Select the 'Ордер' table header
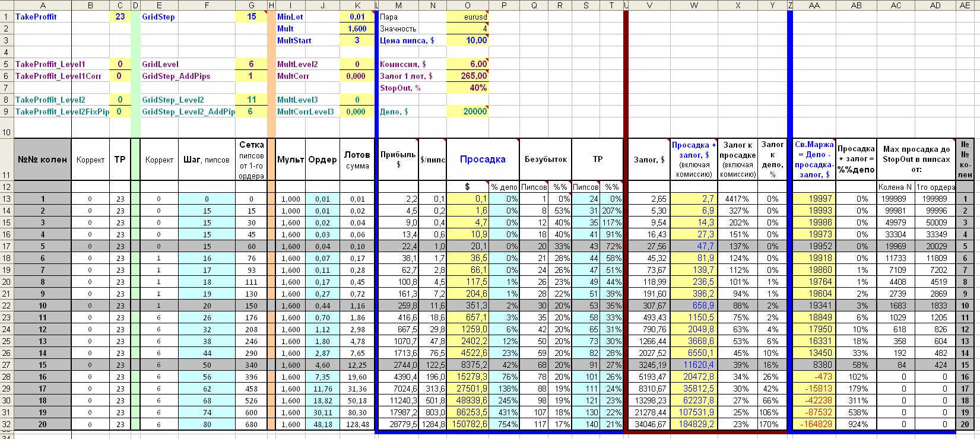The image size is (980, 439). click(322, 160)
